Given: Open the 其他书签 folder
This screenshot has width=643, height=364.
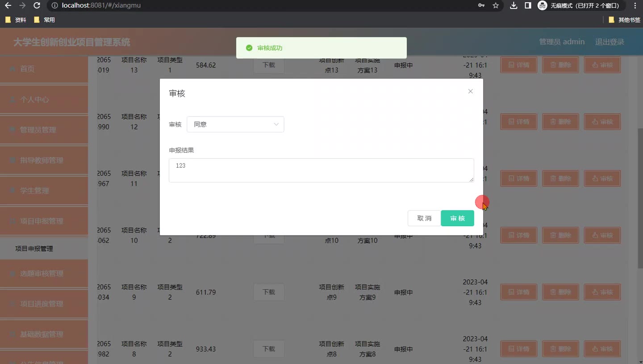Looking at the screenshot, I should pyautogui.click(x=624, y=20).
